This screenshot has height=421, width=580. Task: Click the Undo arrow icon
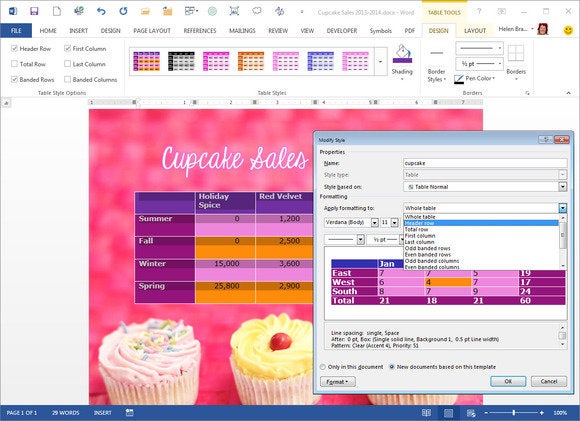pyautogui.click(x=101, y=11)
